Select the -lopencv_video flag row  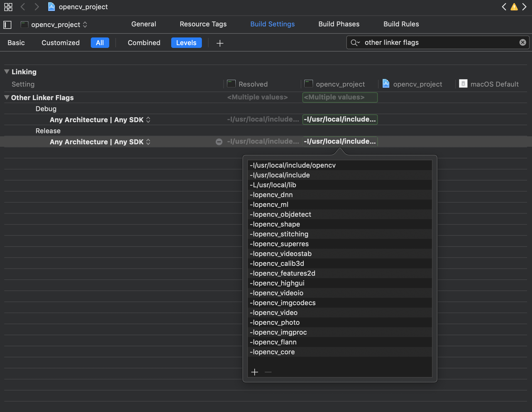[340, 313]
